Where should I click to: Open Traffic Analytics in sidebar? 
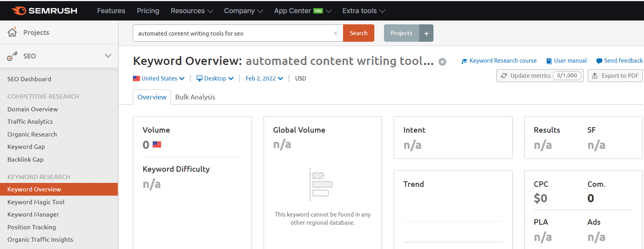coord(30,122)
